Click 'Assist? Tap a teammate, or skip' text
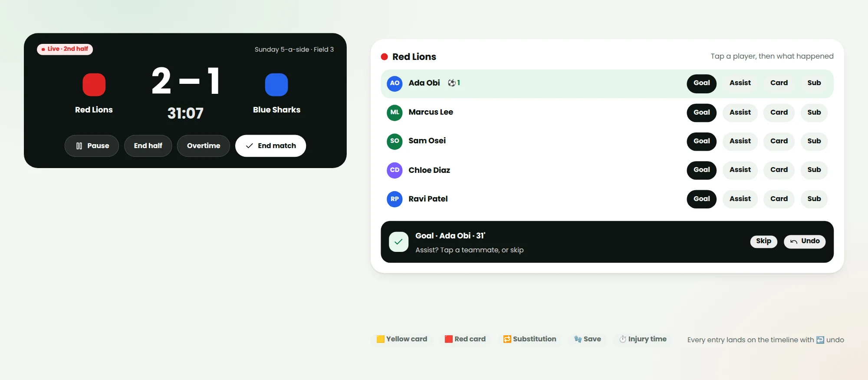Viewport: 868px width, 380px height. coord(469,250)
